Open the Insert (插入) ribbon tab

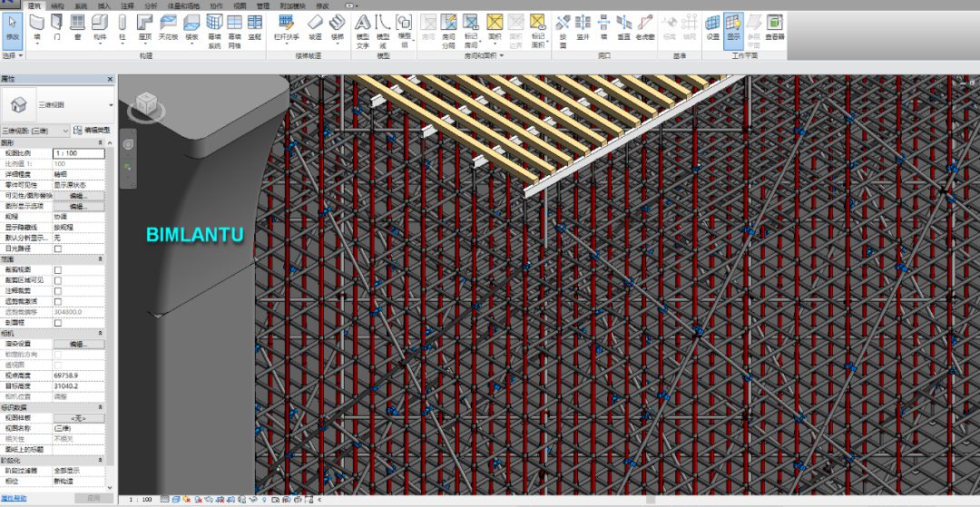103,5
